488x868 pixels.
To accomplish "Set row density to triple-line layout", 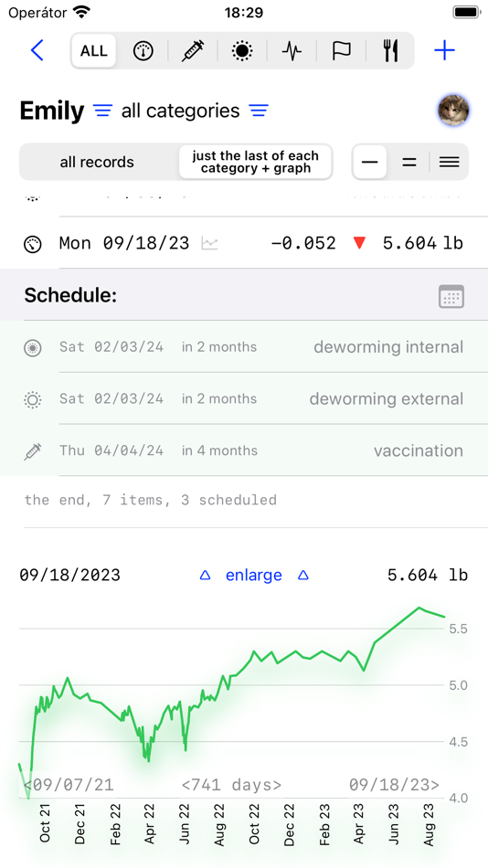I will click(449, 163).
